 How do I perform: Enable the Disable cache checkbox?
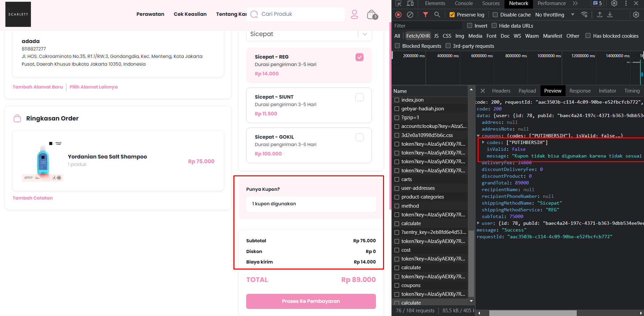point(495,14)
